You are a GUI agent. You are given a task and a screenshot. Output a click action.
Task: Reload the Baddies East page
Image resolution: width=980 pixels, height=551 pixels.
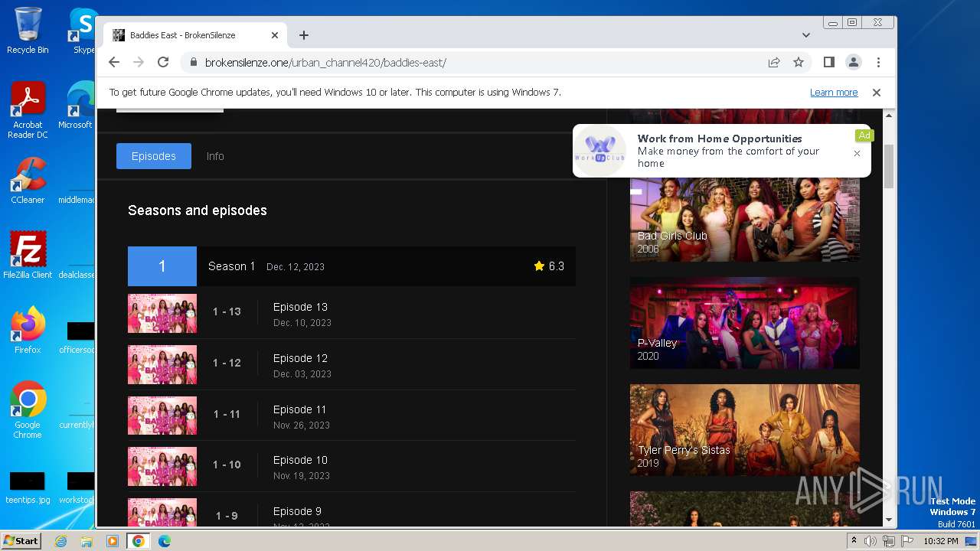(x=163, y=62)
